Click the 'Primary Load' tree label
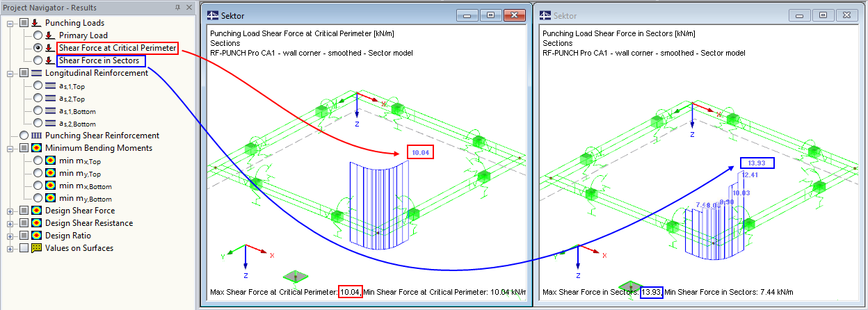Screen dimensions: 868x310 click(83, 35)
